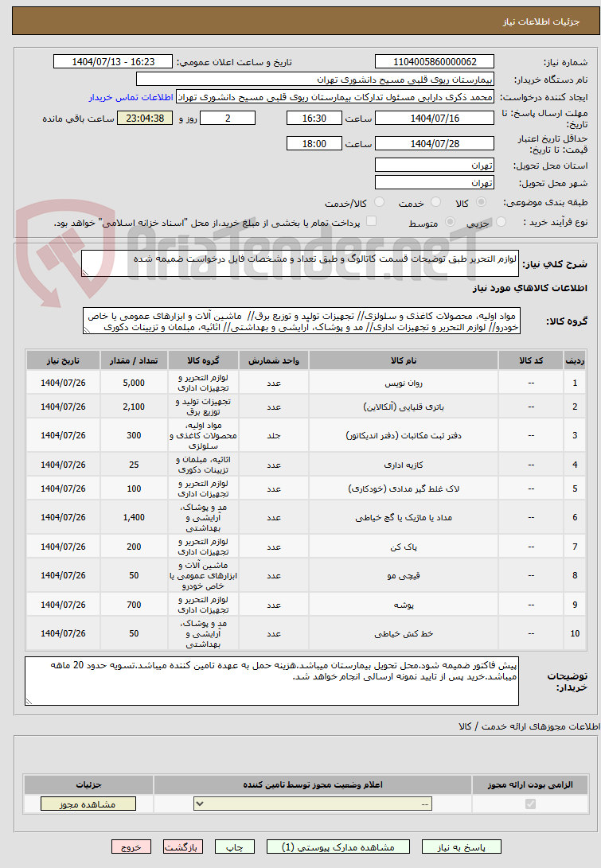Image resolution: width=601 pixels, height=868 pixels.
Task: Click the price validity date 1404/07/28
Action: point(435,143)
